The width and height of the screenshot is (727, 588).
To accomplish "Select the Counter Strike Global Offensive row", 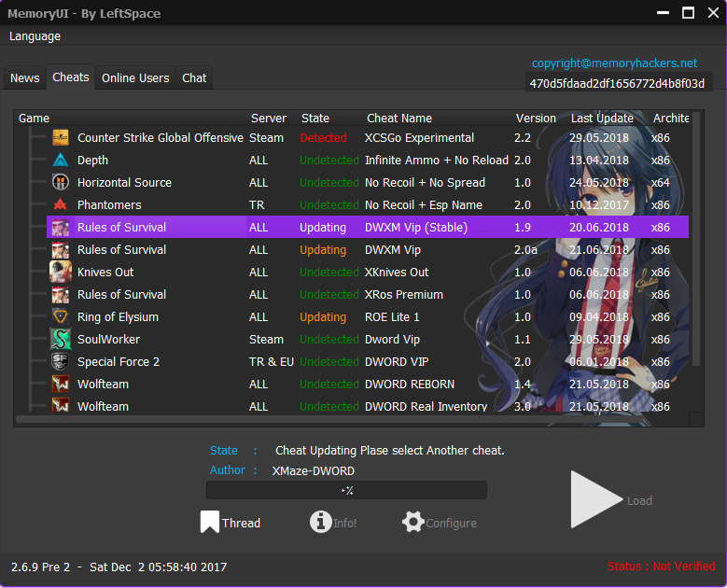I will (367, 138).
